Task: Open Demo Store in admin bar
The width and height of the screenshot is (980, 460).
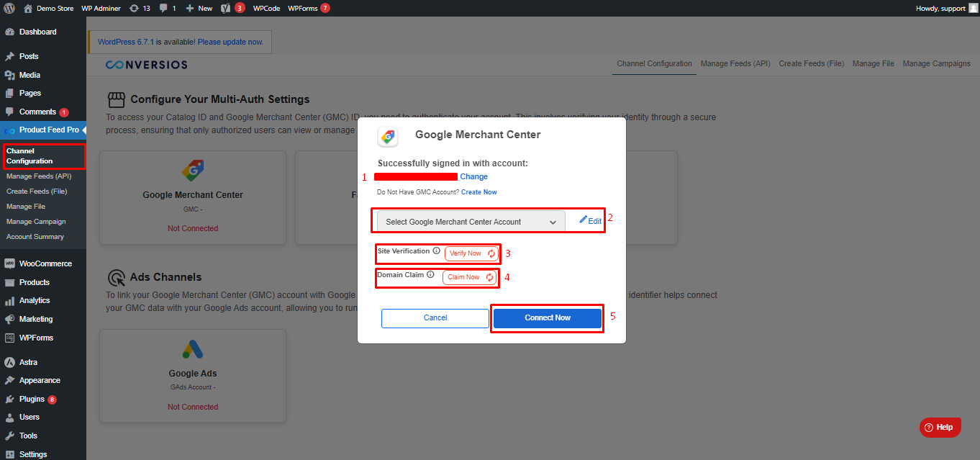Action: pyautogui.click(x=50, y=8)
